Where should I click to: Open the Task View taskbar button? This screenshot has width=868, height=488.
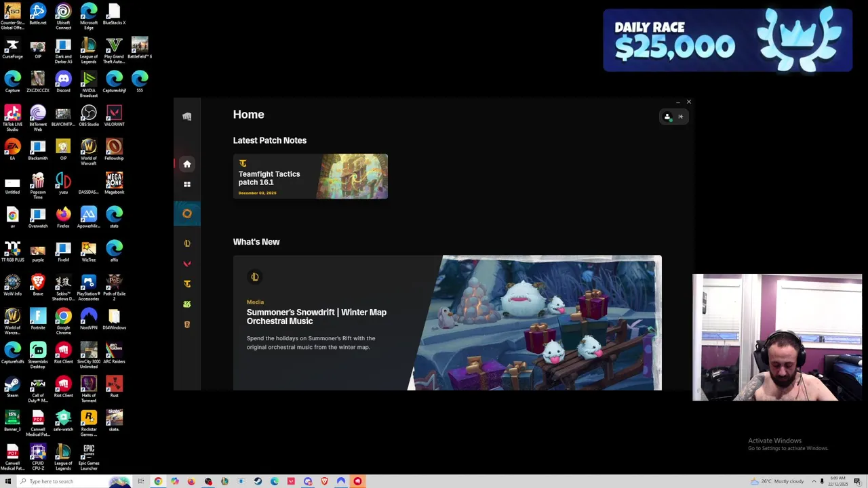click(141, 481)
